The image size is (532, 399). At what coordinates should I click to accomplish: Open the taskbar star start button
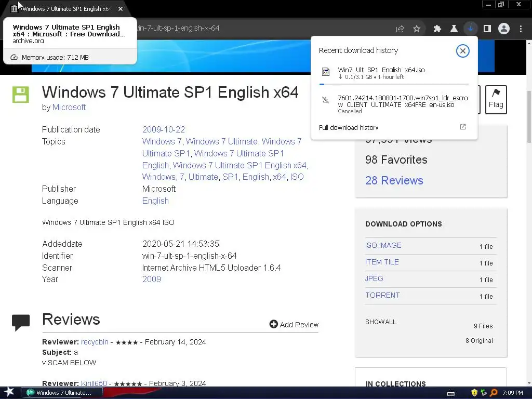9,392
